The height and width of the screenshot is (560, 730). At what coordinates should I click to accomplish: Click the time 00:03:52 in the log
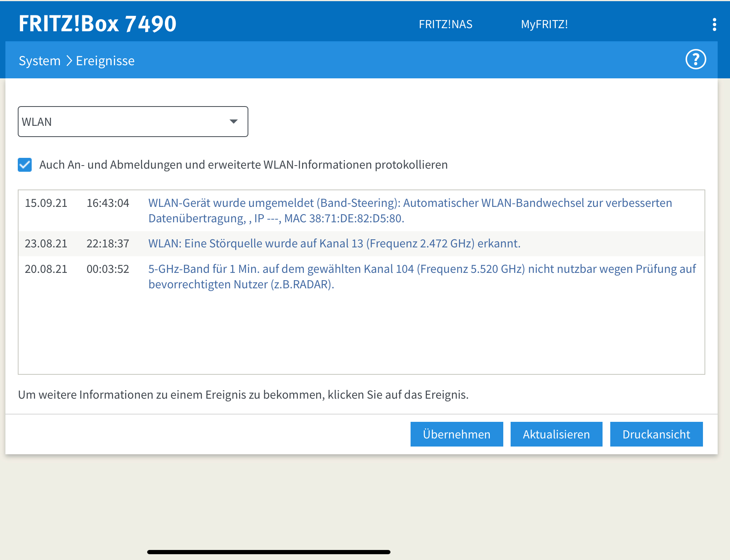pos(108,269)
